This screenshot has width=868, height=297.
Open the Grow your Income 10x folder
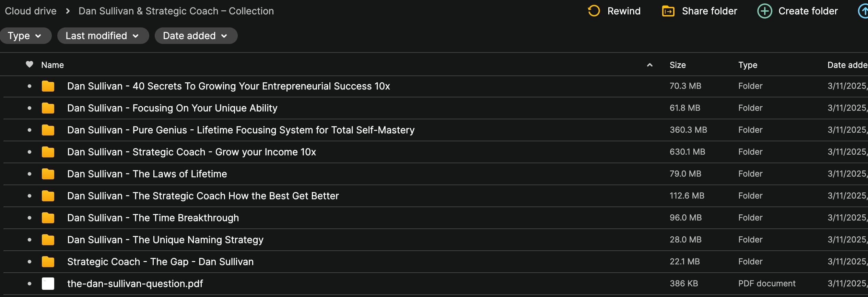click(x=191, y=152)
